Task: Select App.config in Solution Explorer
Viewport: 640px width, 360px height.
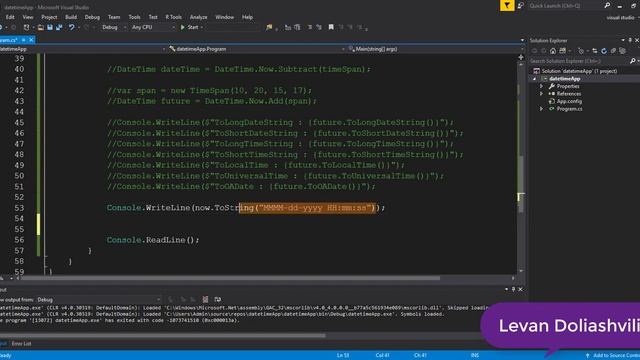Action: (569, 101)
